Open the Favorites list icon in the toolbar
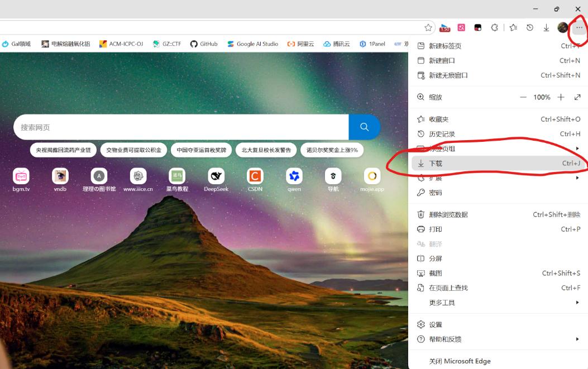588x369 pixels. [x=513, y=27]
